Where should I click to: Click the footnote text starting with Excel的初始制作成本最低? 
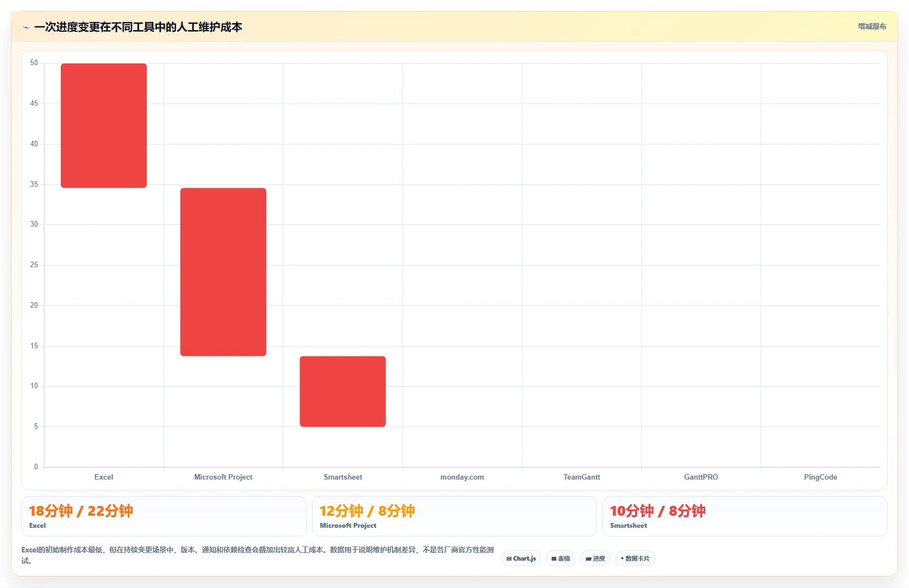[x=257, y=555]
